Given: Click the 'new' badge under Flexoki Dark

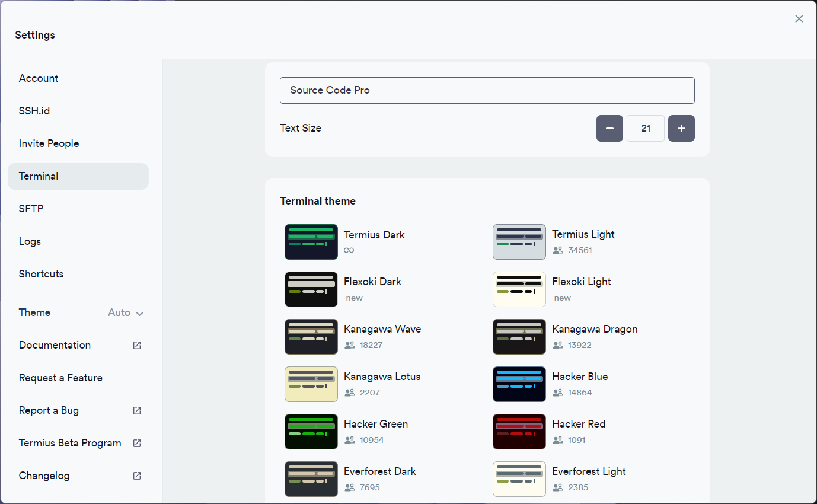Looking at the screenshot, I should point(355,298).
